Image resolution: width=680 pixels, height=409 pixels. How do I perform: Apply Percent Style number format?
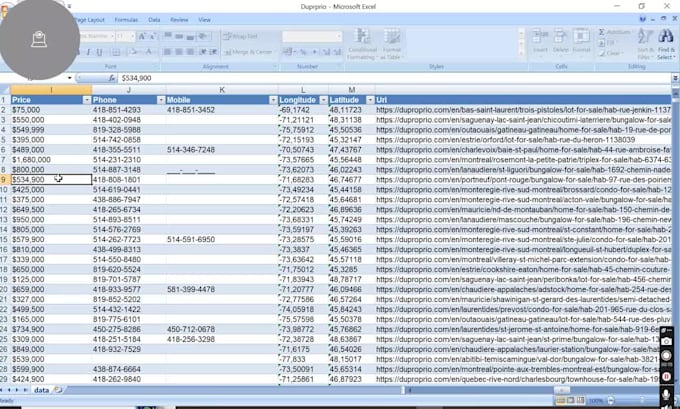[x=303, y=52]
